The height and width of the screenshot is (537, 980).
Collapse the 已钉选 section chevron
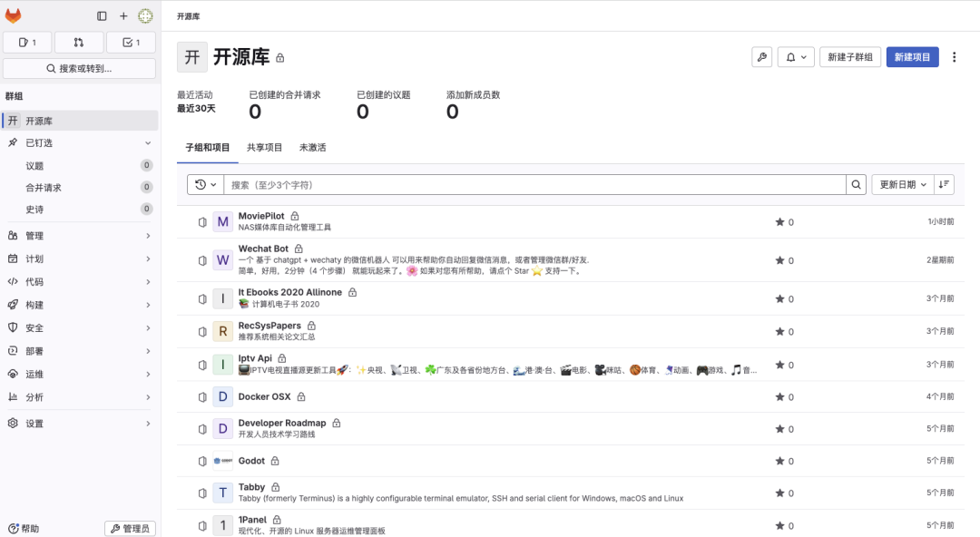click(x=148, y=142)
